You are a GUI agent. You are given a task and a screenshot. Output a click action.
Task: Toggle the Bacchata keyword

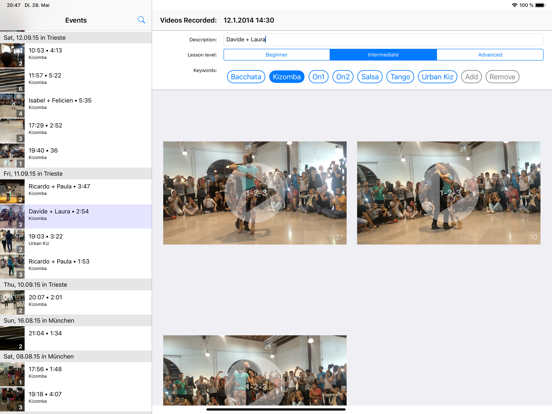[x=246, y=77]
